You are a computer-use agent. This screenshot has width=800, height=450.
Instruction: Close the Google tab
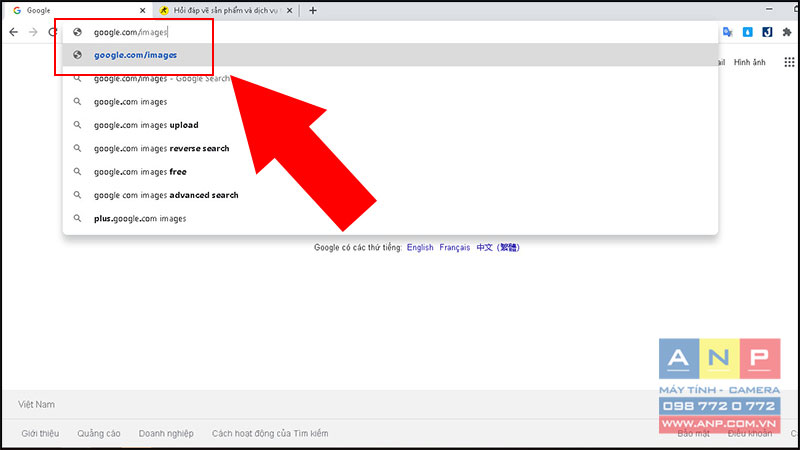click(142, 10)
